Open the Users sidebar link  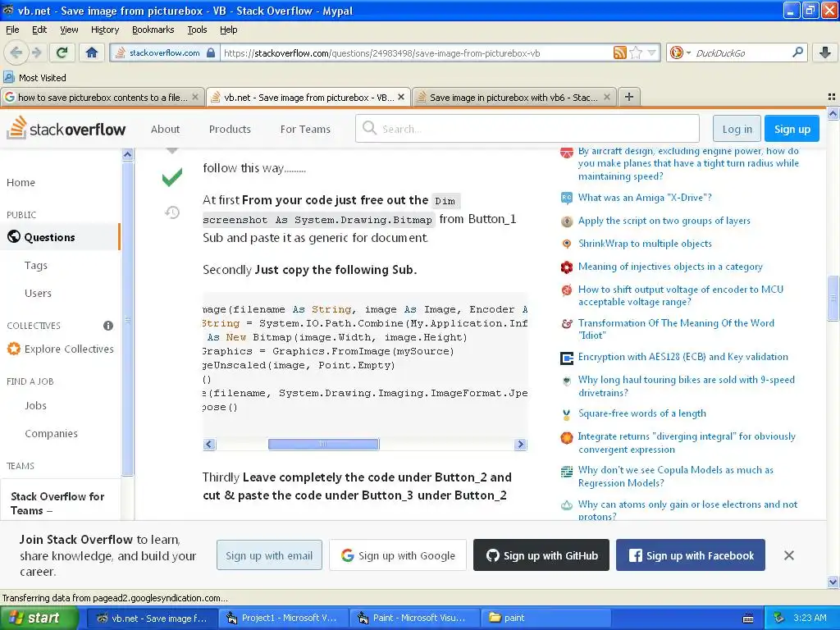(38, 293)
